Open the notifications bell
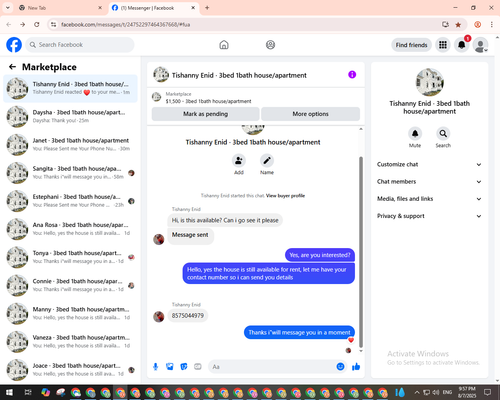Viewport: 500px width, 400px height. coord(462,45)
